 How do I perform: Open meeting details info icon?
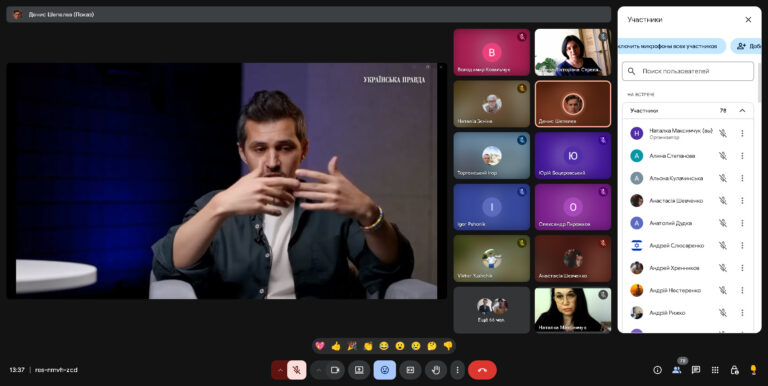(x=657, y=370)
